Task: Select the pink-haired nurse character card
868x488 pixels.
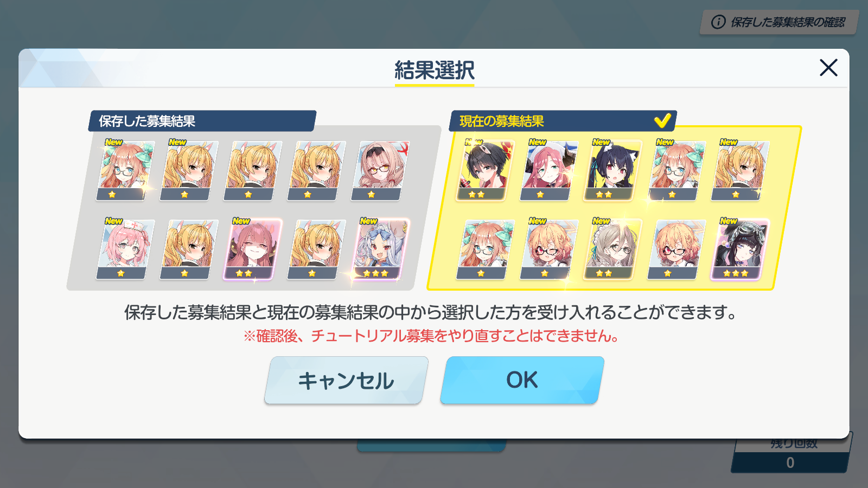Action: pyautogui.click(x=125, y=249)
